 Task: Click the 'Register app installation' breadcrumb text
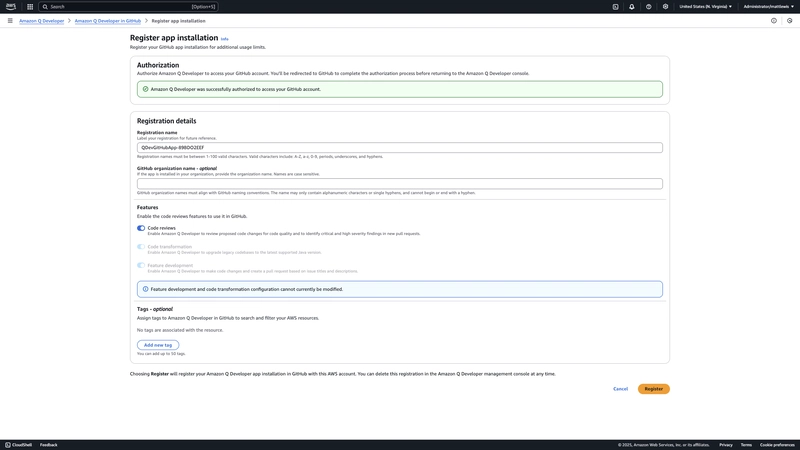pyautogui.click(x=179, y=21)
